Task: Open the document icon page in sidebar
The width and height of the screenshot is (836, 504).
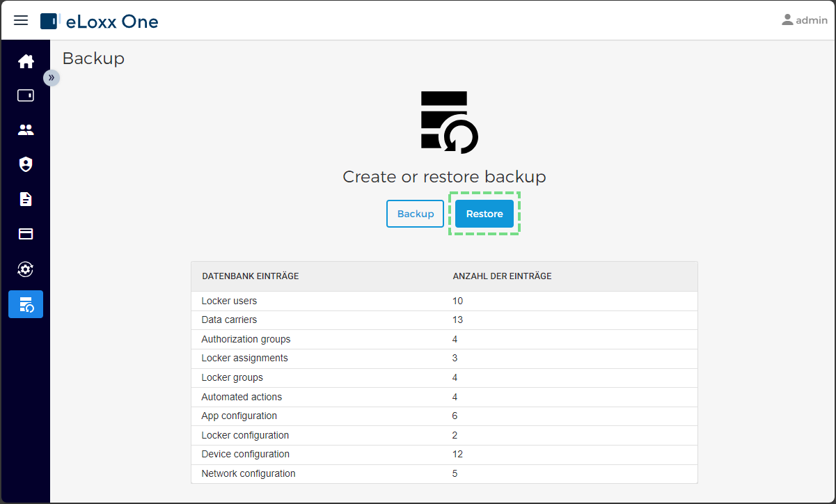Action: (26, 199)
